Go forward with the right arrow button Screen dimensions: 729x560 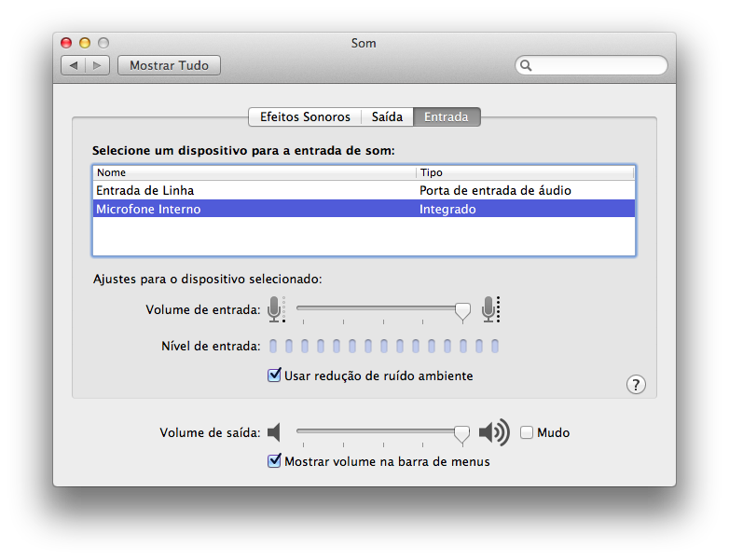coord(98,66)
